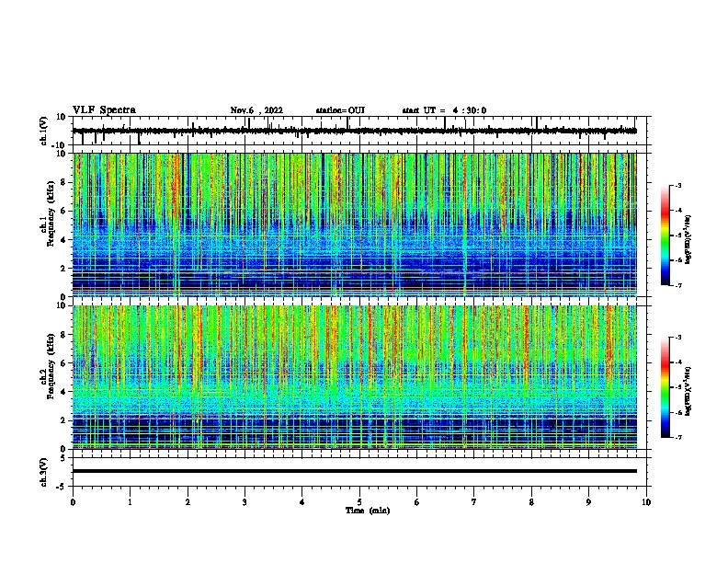Click the "-7" label on ch.2 colorbar
728x563 pixels.
[677, 437]
